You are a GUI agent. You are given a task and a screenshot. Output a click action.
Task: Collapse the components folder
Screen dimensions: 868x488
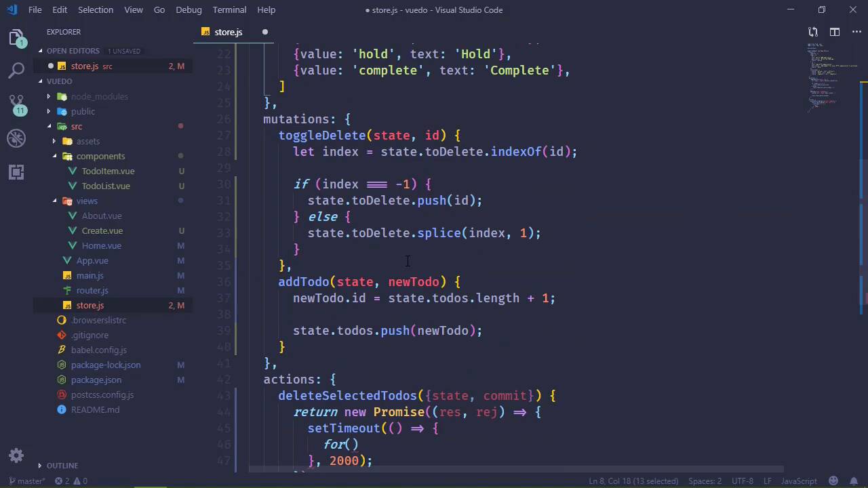(x=54, y=156)
